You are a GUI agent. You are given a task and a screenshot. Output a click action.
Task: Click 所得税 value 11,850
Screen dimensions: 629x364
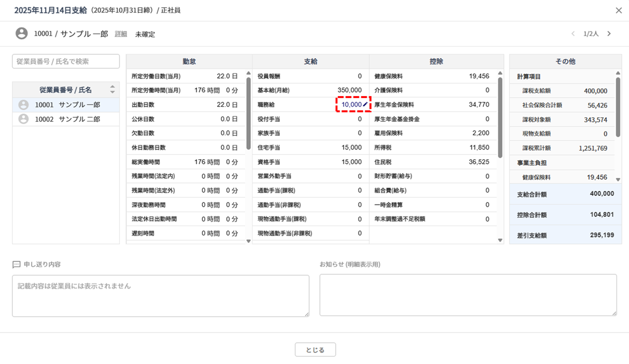pos(479,148)
